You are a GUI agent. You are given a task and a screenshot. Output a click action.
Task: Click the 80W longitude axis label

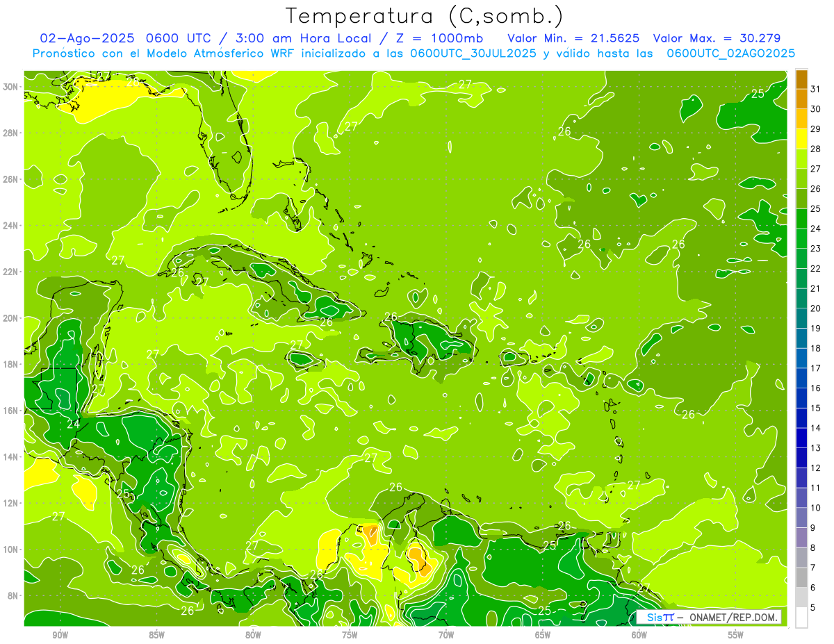coord(253,635)
